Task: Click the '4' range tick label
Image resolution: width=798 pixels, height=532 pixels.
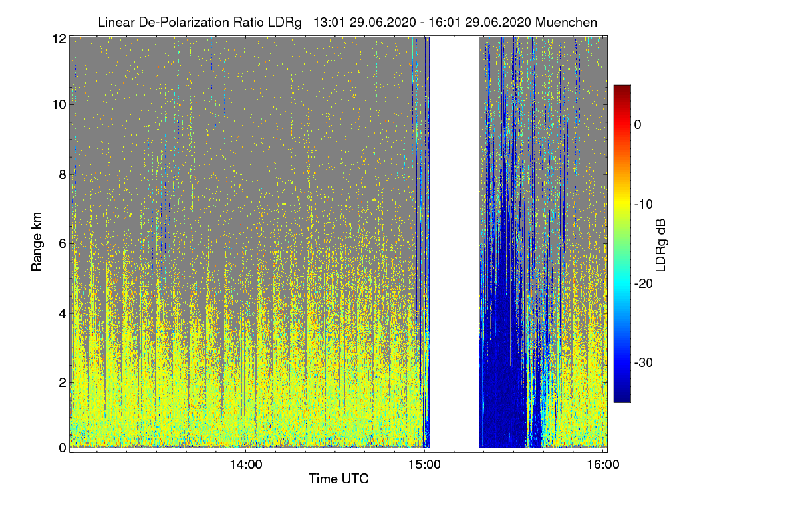Action: [63, 313]
